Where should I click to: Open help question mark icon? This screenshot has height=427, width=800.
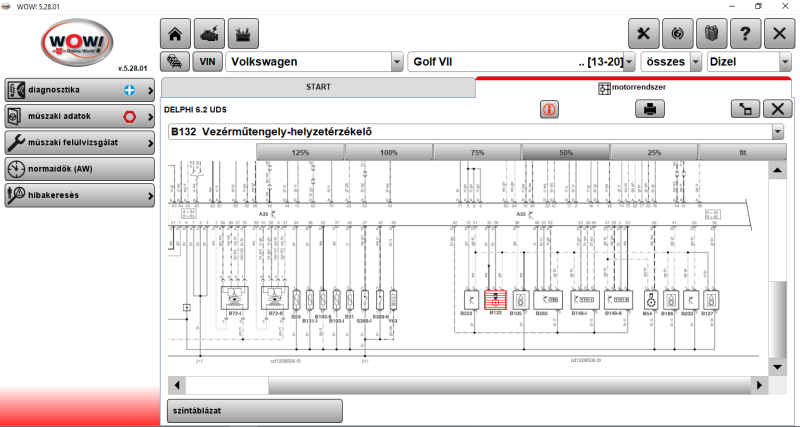click(x=745, y=34)
